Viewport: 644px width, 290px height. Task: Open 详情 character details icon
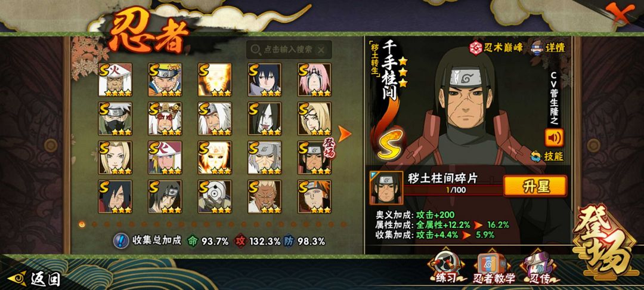point(538,47)
